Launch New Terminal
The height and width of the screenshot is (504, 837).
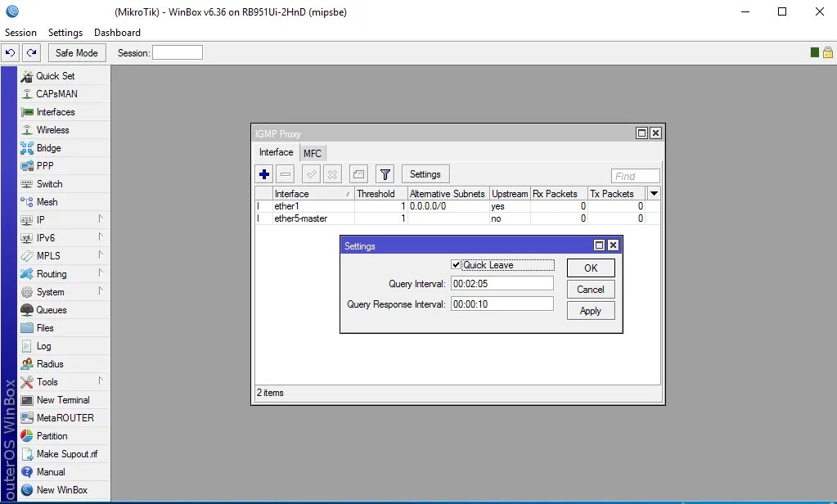coord(63,400)
